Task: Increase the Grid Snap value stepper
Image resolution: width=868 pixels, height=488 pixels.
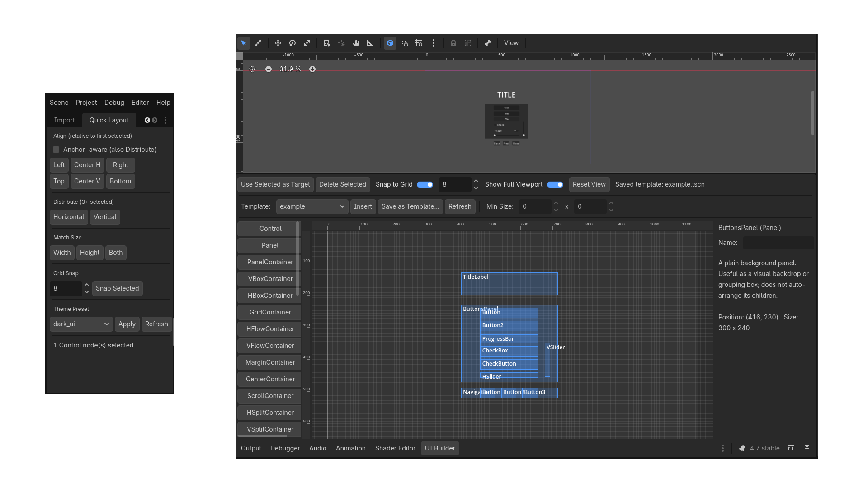Action: [x=87, y=285]
